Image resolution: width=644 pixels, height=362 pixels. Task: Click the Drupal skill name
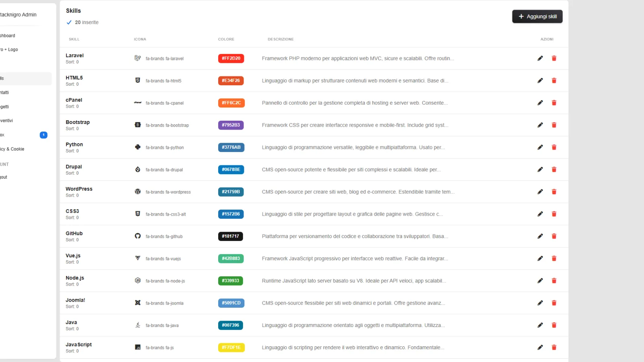(x=74, y=167)
